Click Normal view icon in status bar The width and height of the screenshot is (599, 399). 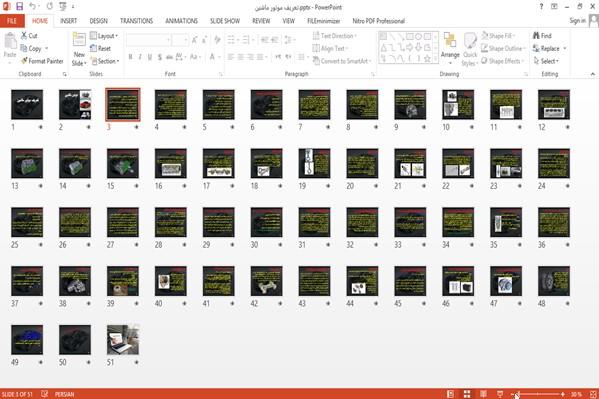pos(451,394)
